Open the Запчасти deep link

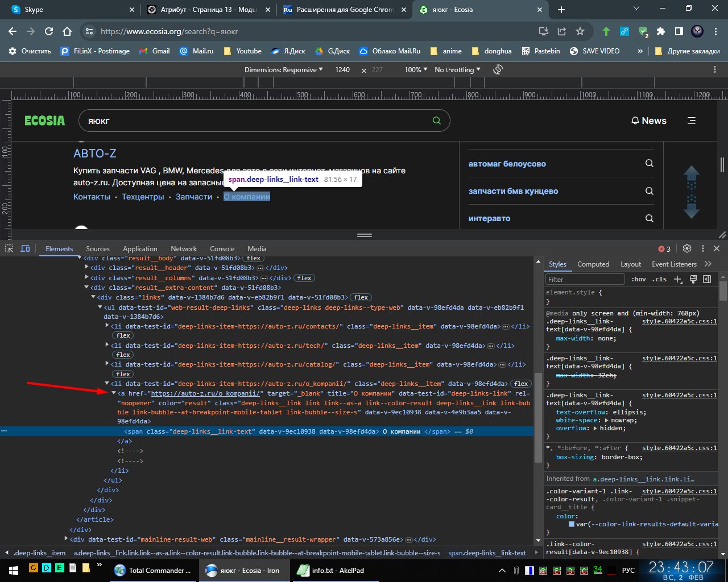point(194,197)
